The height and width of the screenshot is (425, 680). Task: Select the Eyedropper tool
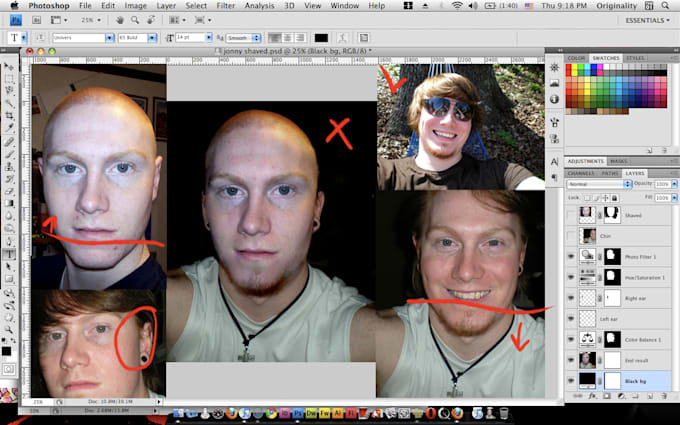pyautogui.click(x=9, y=128)
